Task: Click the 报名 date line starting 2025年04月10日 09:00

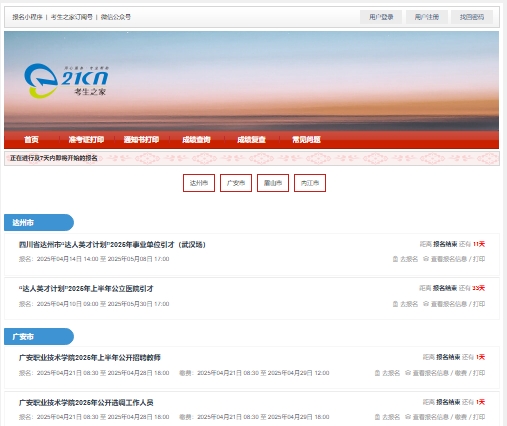Action: (94, 304)
